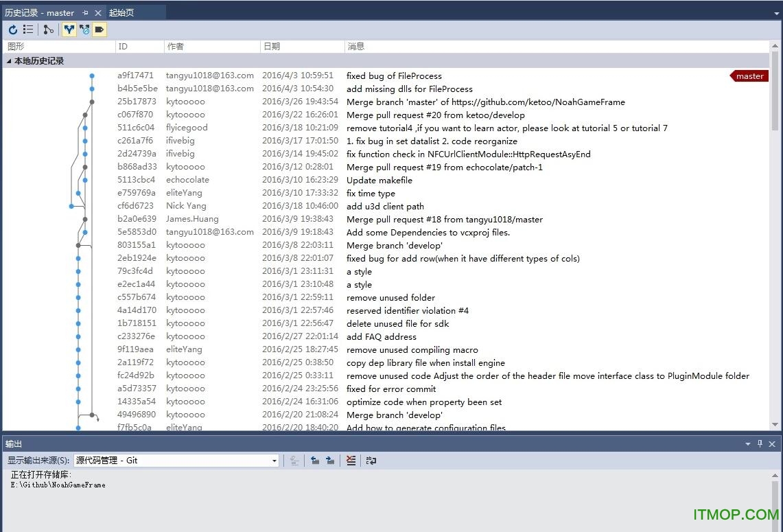
Task: Click the branch view icon in the history toolbar
Action: click(x=48, y=30)
